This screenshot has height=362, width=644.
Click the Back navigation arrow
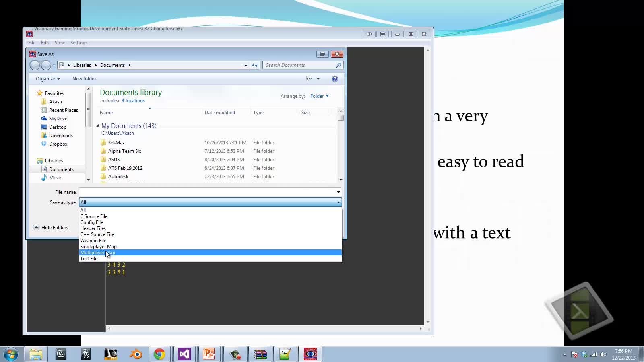point(35,65)
